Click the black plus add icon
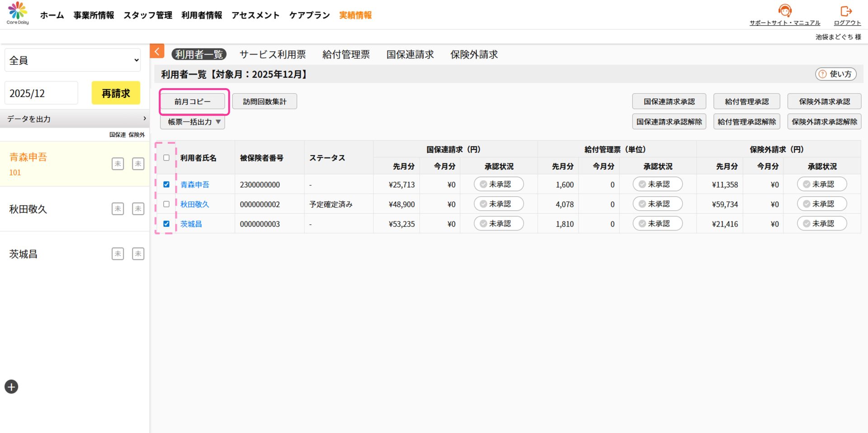 pos(11,386)
